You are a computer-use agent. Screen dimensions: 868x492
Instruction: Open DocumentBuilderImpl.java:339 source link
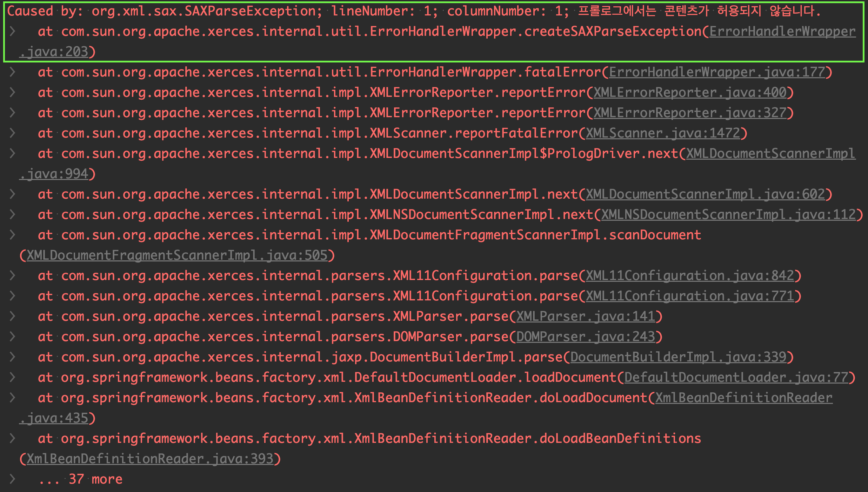678,357
